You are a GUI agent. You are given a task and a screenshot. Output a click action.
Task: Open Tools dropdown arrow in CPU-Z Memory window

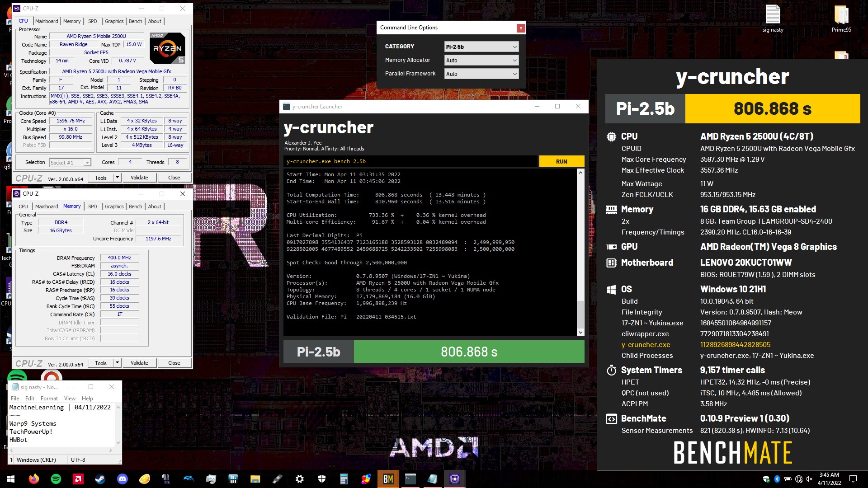tap(117, 363)
